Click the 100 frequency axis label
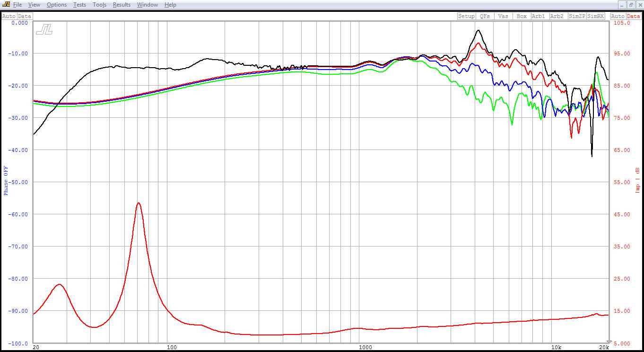 pos(172,348)
